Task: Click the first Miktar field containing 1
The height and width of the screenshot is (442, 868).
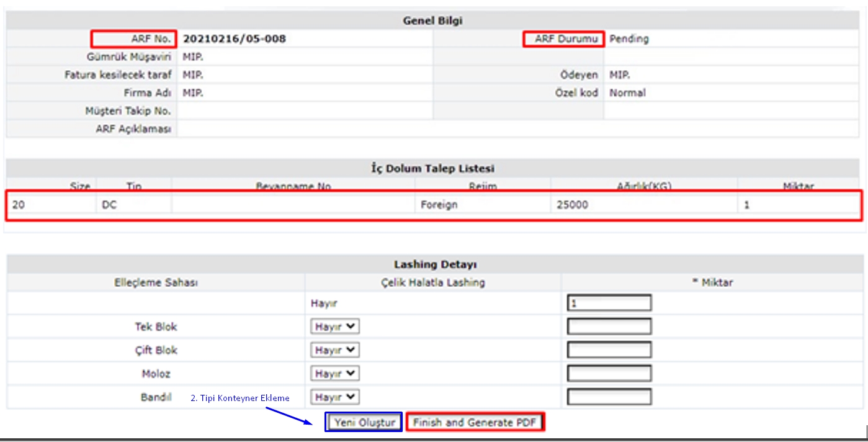Action: point(609,304)
